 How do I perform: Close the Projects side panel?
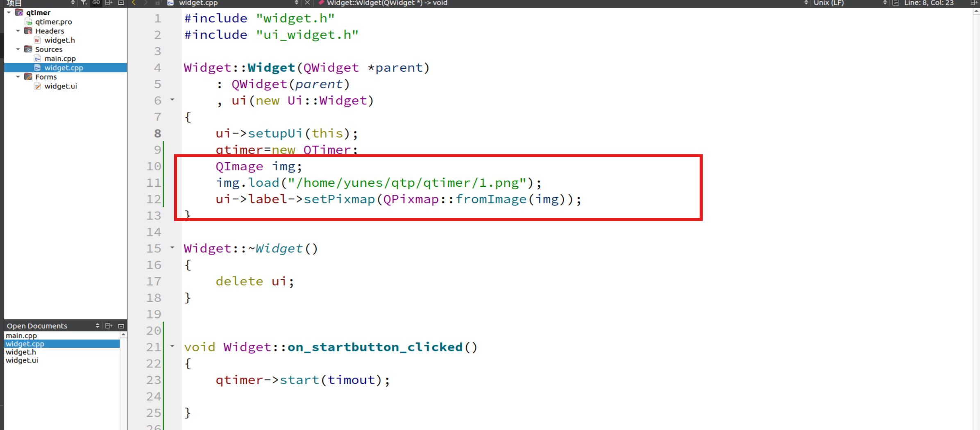(121, 2)
